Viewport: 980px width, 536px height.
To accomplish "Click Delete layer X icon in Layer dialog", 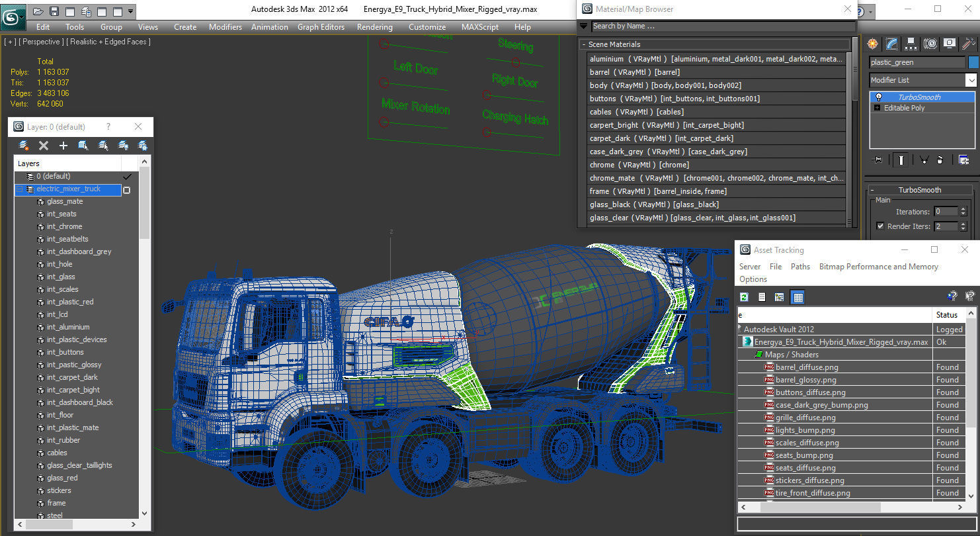I will coord(44,146).
